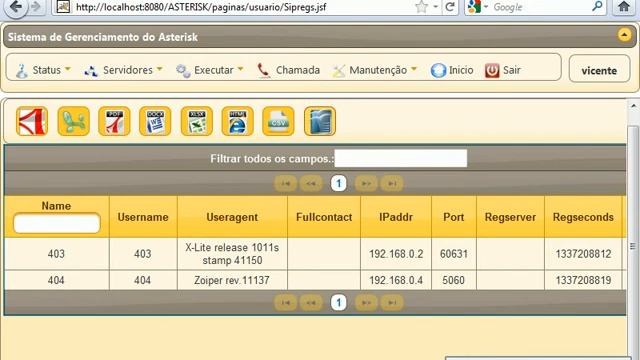Click the browser forward button
This screenshot has width=640, height=360.
point(36,7)
